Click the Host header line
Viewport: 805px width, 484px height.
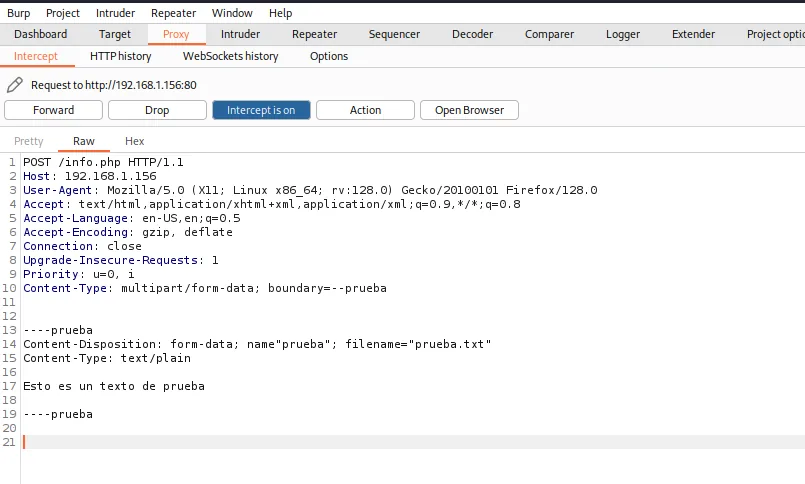click(x=90, y=176)
